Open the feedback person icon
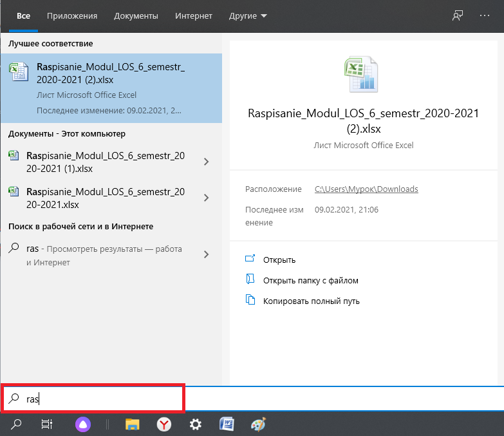The height and width of the screenshot is (436, 504). pos(458,15)
